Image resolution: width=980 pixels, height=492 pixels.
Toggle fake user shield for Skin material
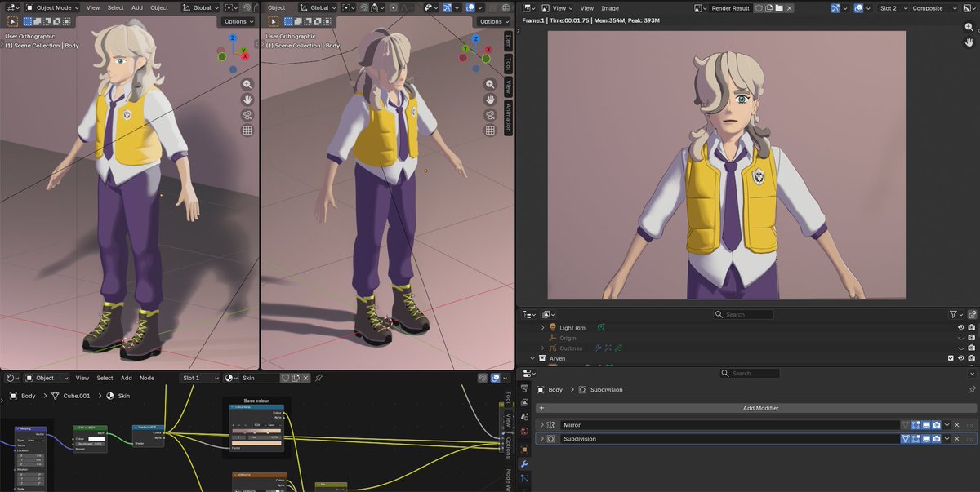(286, 378)
